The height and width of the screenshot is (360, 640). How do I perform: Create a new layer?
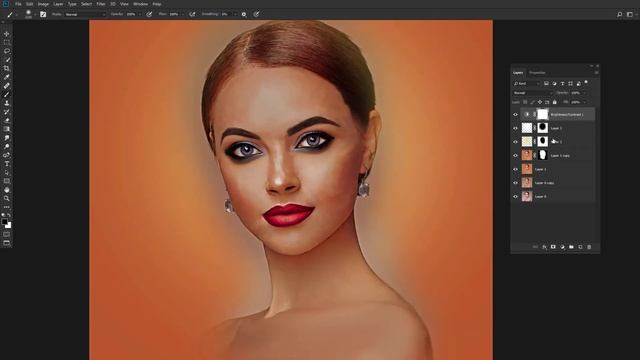click(x=580, y=247)
